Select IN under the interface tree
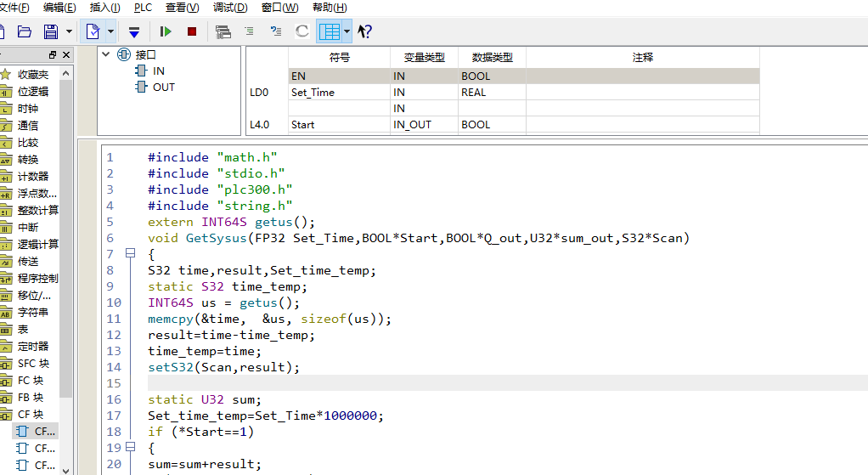Viewport: 868px width, 475px height. click(x=158, y=71)
